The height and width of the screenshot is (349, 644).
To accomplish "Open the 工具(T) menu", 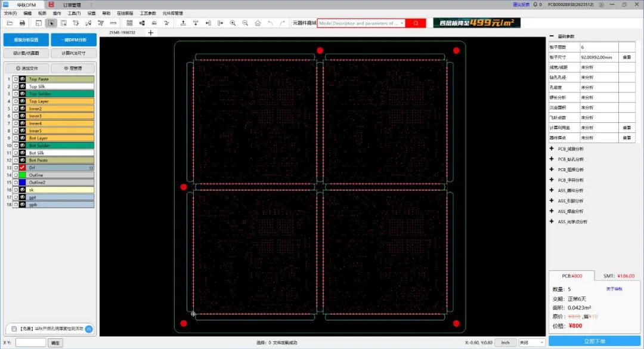I will 74,12.
